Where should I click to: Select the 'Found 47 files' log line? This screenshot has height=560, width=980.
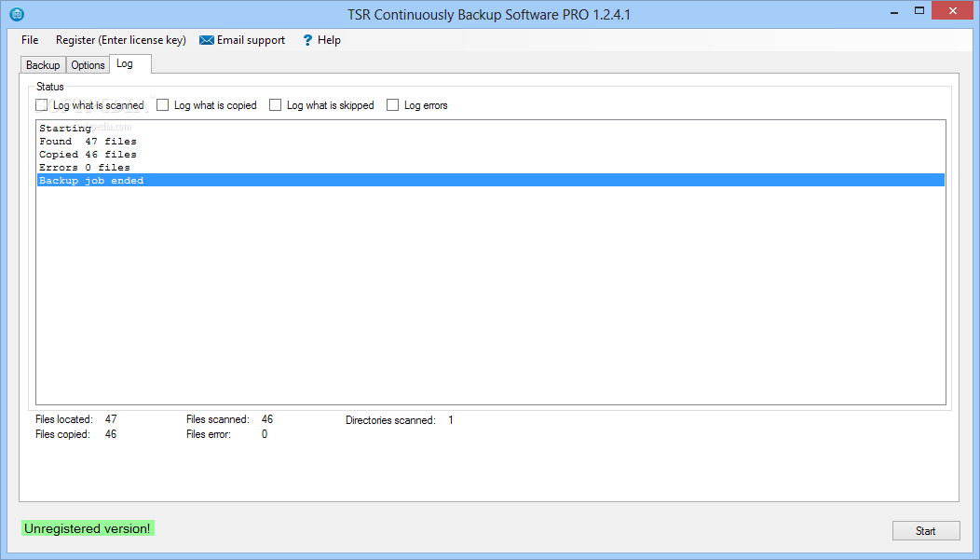(491, 142)
